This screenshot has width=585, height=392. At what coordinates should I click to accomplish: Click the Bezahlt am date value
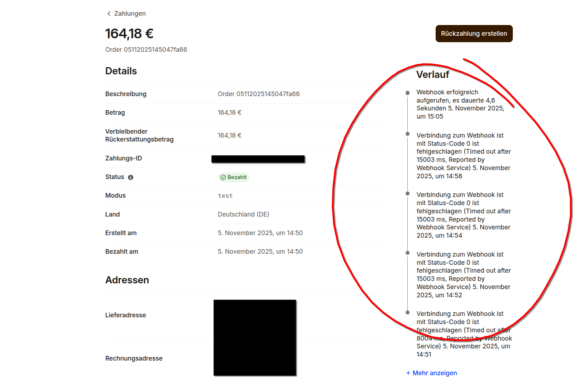260,252
